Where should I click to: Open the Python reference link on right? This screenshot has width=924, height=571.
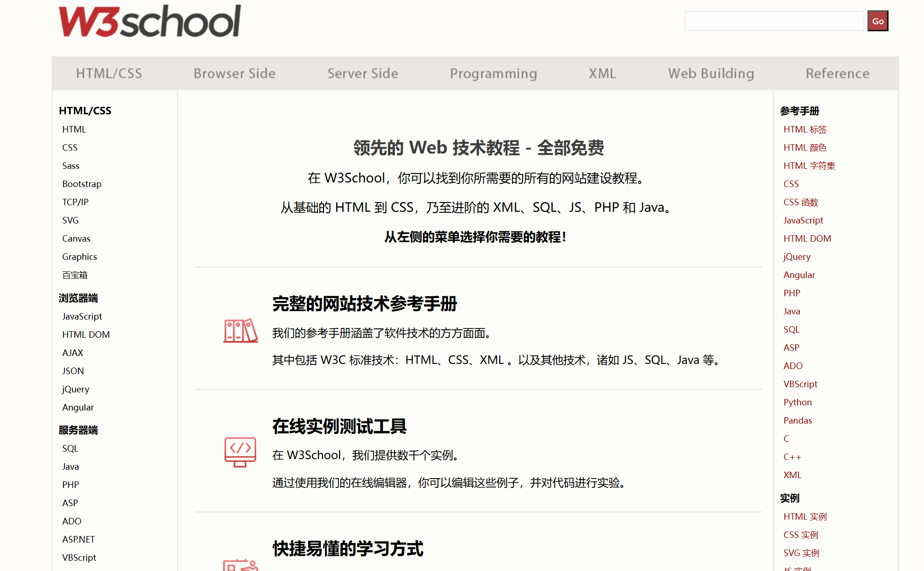797,402
